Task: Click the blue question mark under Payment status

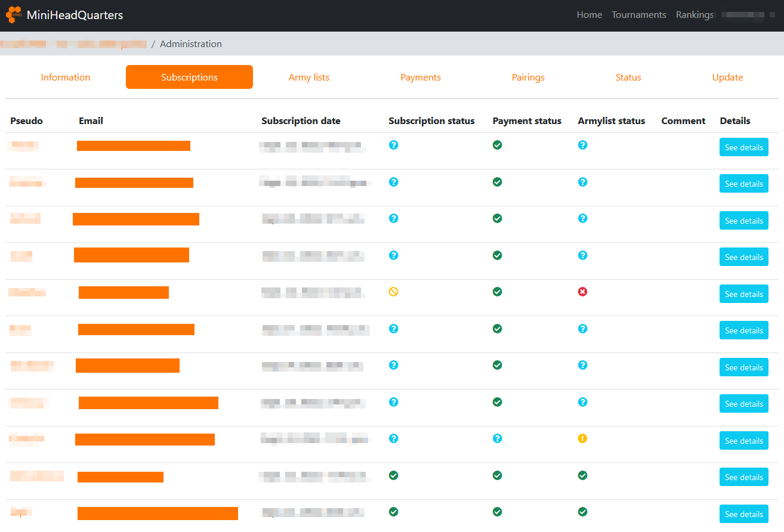Action: (497, 438)
